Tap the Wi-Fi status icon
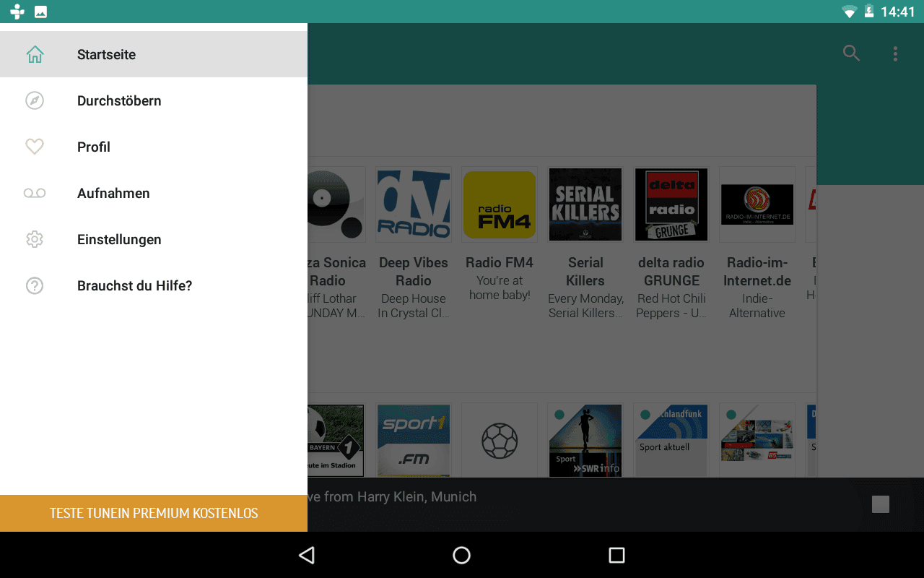This screenshot has height=578, width=924. click(x=849, y=12)
